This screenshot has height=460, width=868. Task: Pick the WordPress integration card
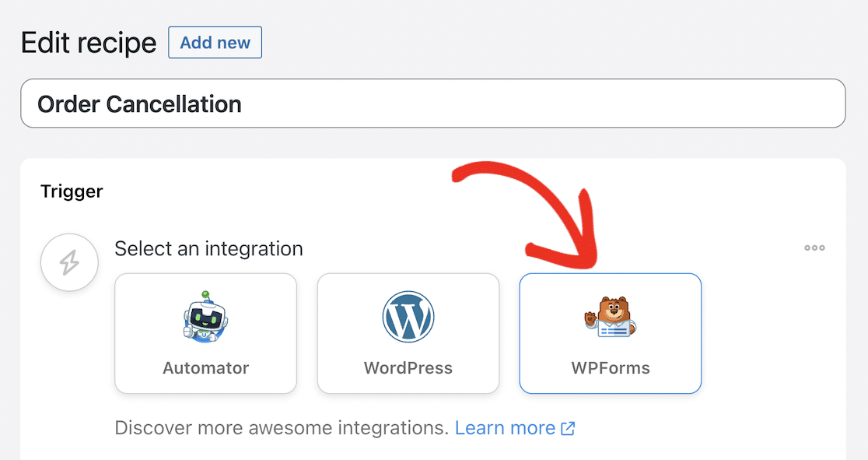click(408, 333)
